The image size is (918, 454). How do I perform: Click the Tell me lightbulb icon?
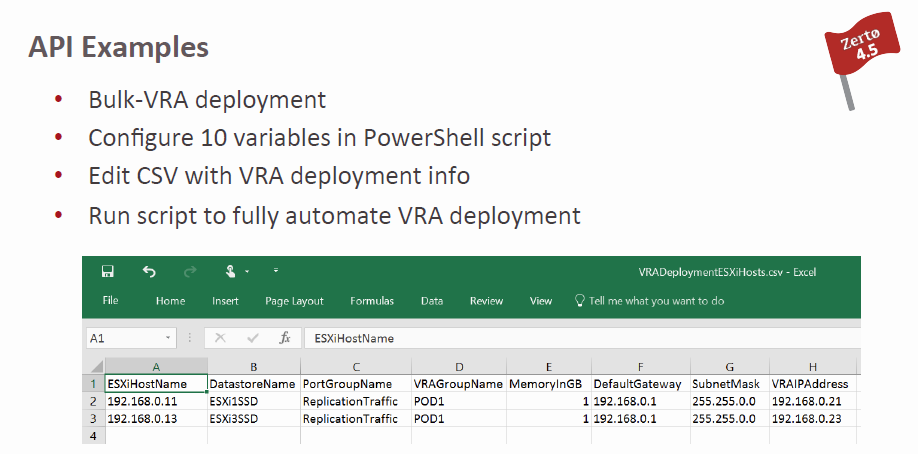(580, 301)
